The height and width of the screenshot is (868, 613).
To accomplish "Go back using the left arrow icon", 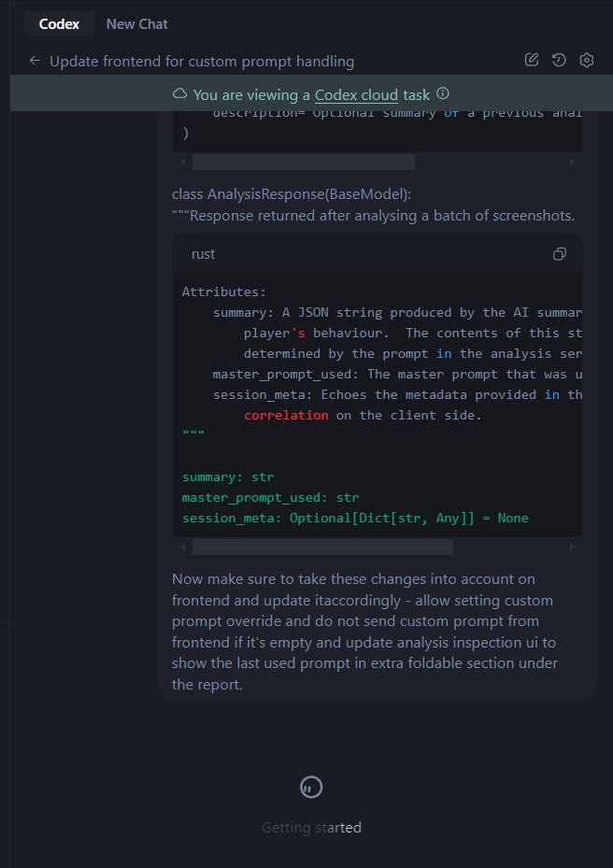I will click(35, 61).
